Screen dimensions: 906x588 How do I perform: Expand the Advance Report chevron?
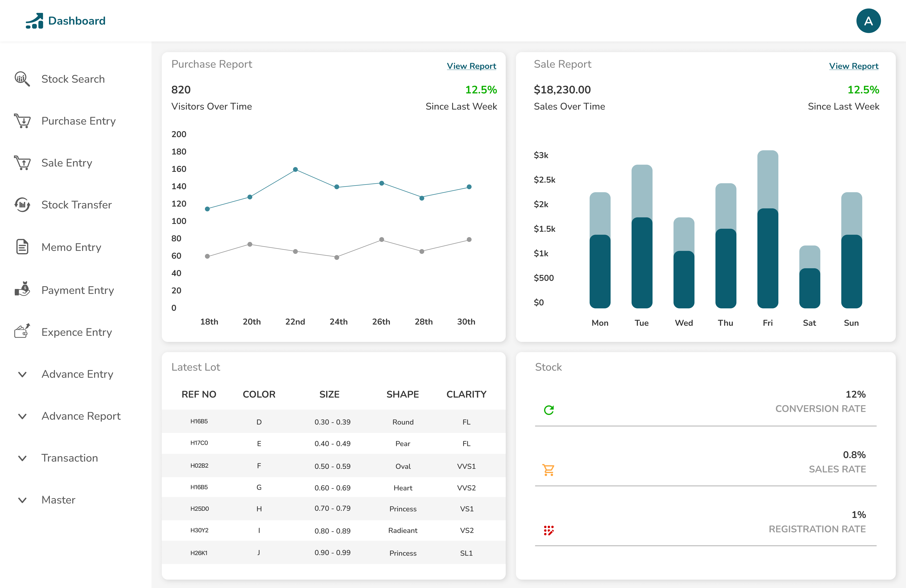(x=22, y=416)
